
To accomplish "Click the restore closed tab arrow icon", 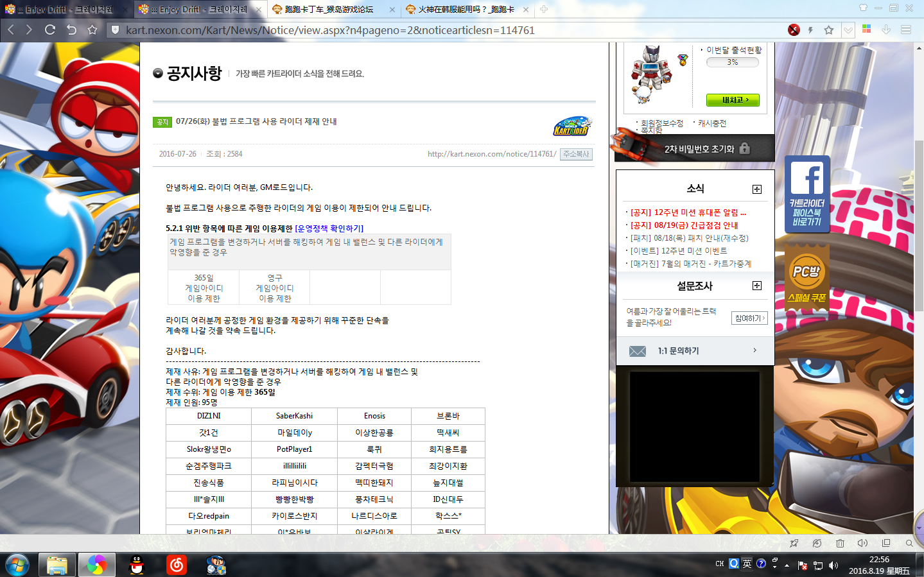I will point(71,30).
